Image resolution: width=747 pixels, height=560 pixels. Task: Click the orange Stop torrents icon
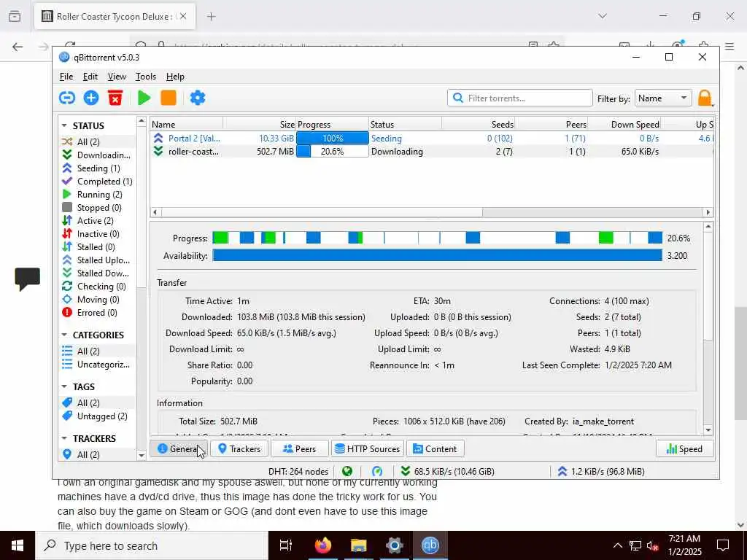click(169, 98)
